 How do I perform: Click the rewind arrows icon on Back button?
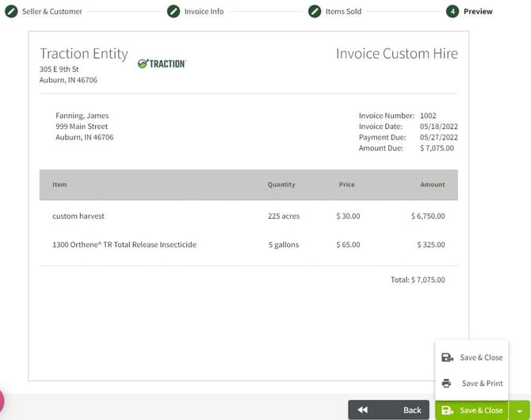(362, 410)
